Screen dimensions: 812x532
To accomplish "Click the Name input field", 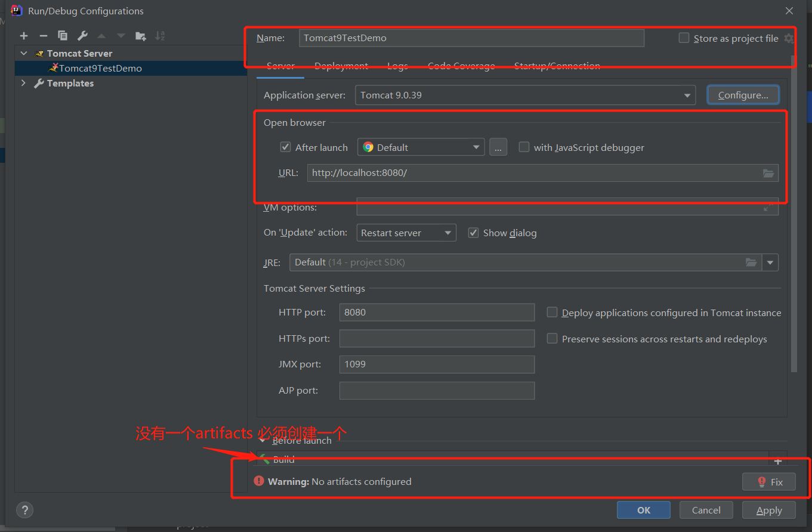I will pos(471,38).
